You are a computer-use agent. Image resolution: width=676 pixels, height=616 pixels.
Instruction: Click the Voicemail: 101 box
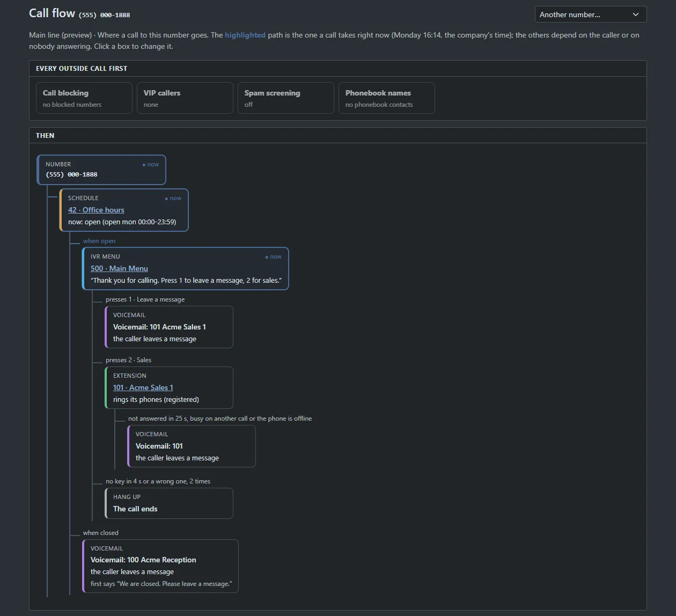pos(192,446)
